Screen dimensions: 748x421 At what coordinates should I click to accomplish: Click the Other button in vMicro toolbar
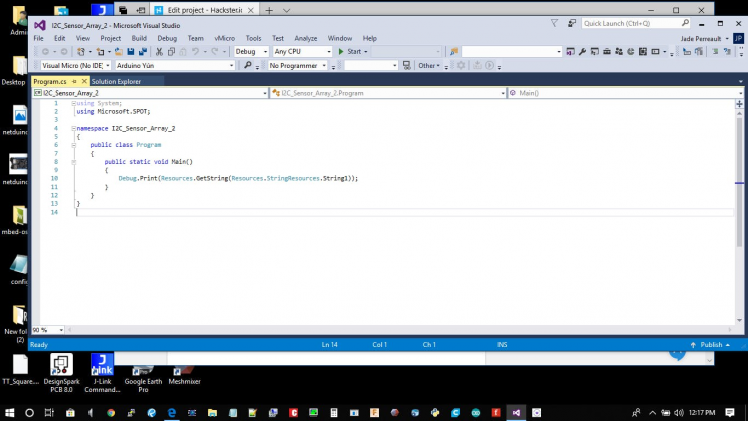tap(429, 65)
